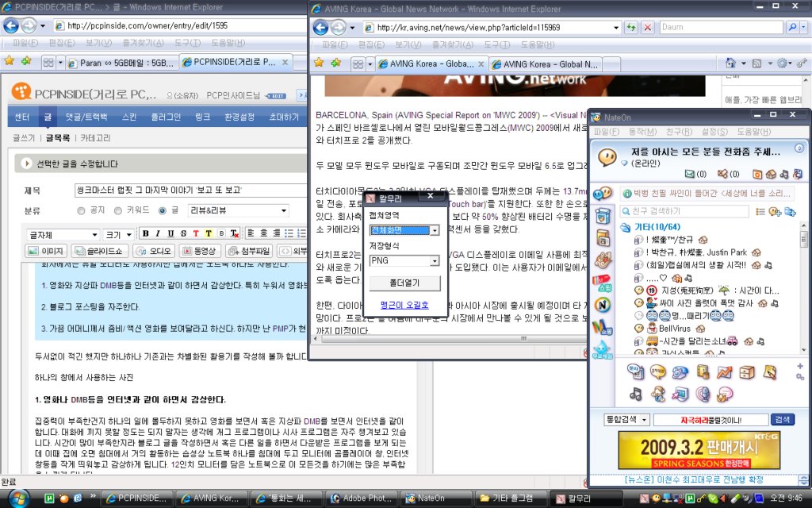
Task: Align text left in the blog editor
Action: click(x=251, y=234)
